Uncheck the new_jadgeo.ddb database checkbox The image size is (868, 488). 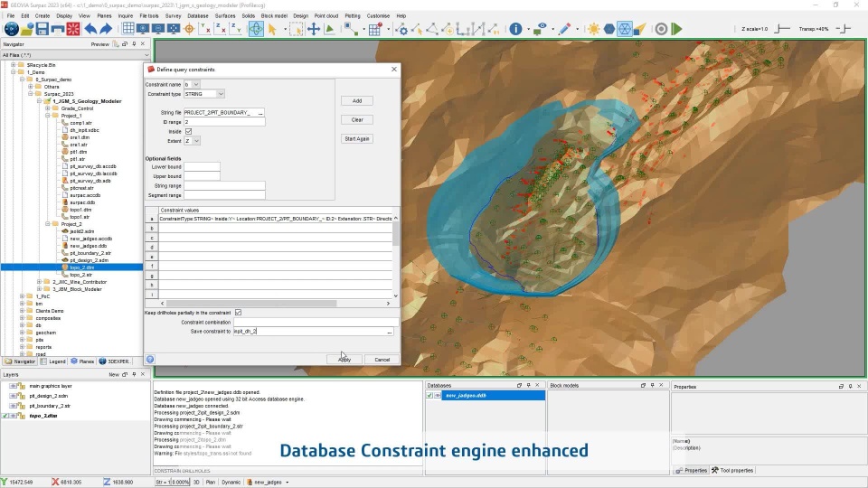tap(430, 395)
